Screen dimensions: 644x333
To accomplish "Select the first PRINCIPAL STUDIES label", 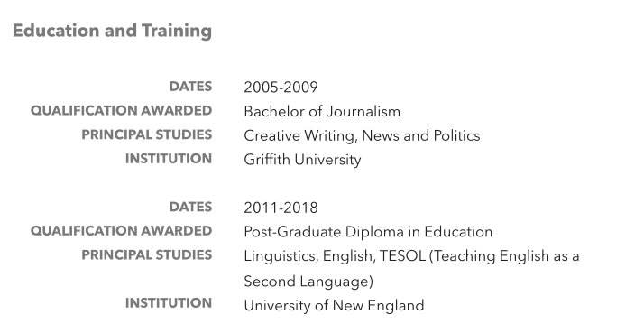I will pyautogui.click(x=147, y=134).
